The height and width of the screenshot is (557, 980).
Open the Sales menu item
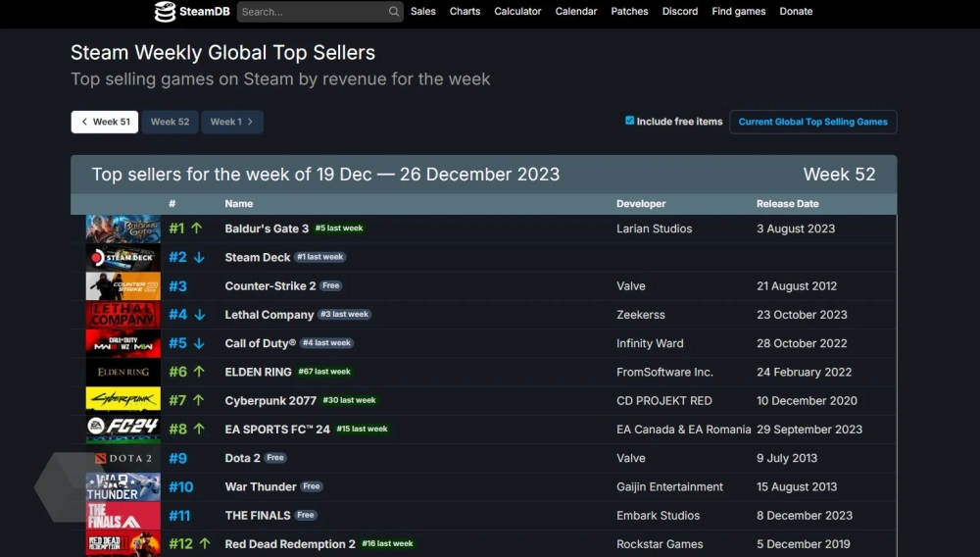coord(423,12)
